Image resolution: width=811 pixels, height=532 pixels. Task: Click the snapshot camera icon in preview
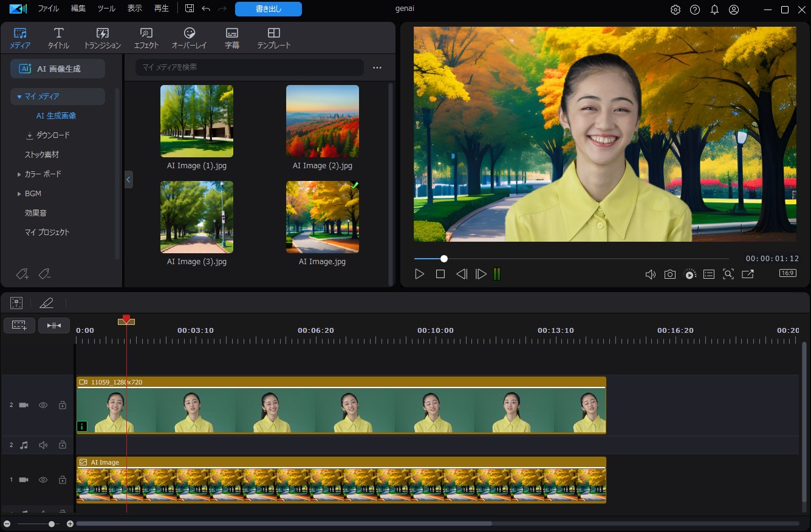pyautogui.click(x=669, y=275)
